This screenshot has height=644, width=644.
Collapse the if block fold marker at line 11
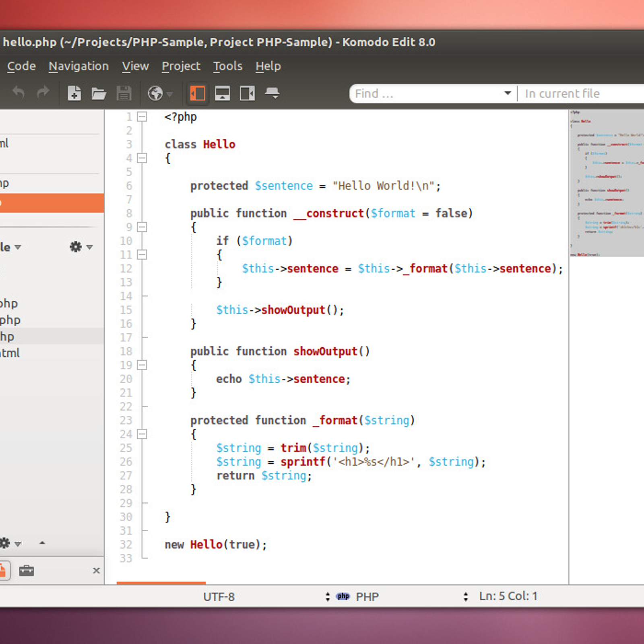(x=142, y=255)
